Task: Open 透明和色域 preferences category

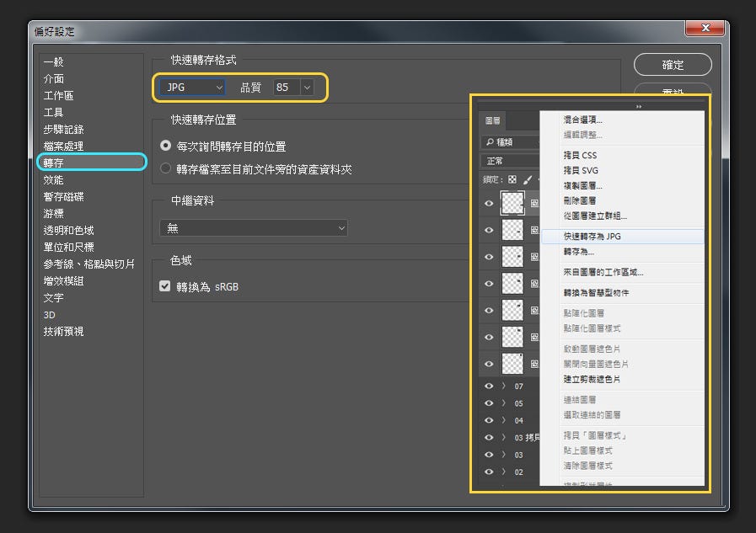Action: click(x=68, y=230)
